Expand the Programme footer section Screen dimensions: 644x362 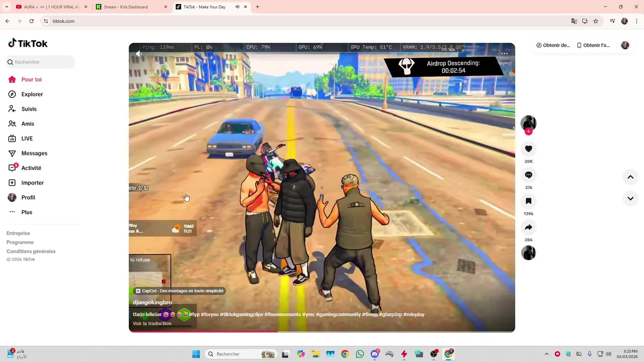[x=20, y=242]
